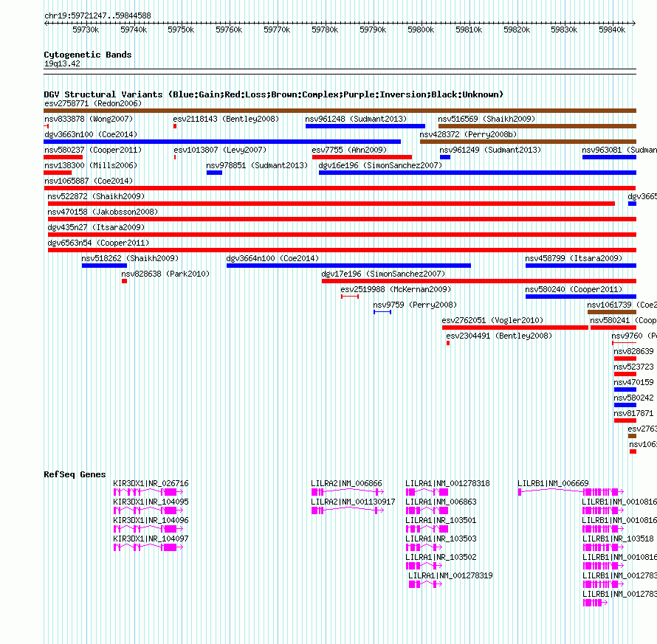Image resolution: width=657 pixels, height=644 pixels.
Task: Open nsv580242 variant label
Action: [x=633, y=398]
